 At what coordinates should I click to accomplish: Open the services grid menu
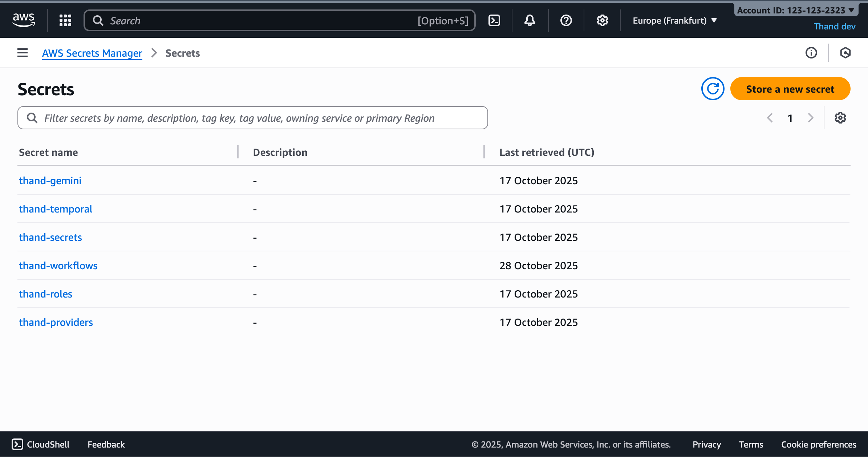pos(65,20)
